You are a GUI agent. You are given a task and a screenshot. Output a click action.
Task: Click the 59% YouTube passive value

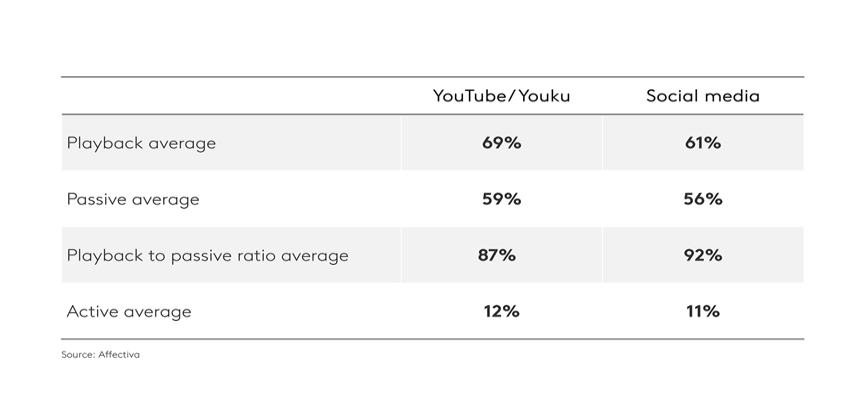[501, 199]
